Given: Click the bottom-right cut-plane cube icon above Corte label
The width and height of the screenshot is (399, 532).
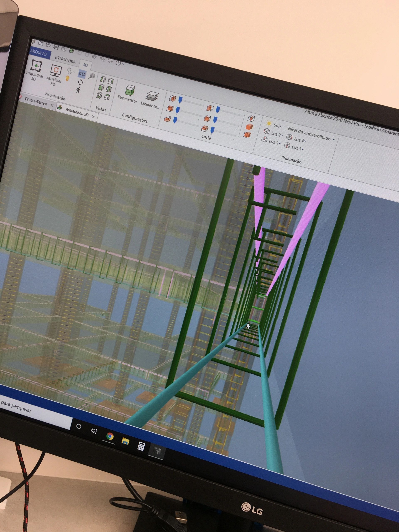Looking at the screenshot, I should click(205, 129).
